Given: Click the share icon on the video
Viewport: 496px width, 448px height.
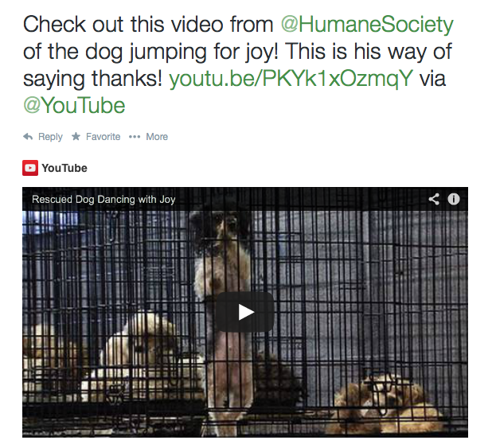Looking at the screenshot, I should (434, 199).
